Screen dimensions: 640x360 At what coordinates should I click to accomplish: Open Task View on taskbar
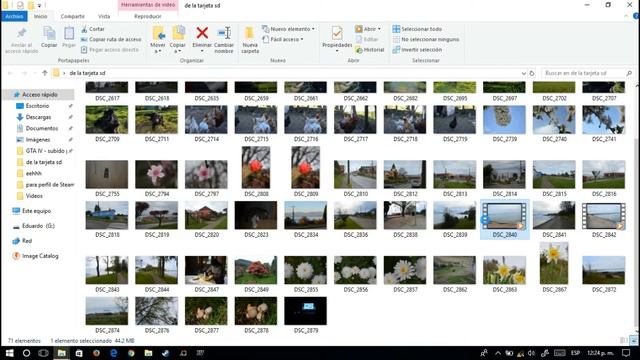click(x=43, y=353)
